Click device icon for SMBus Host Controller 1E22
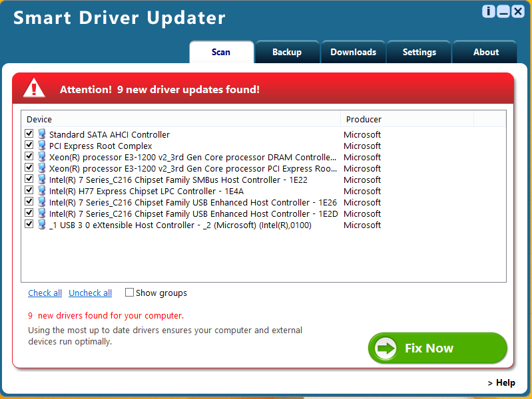This screenshot has height=399, width=532. point(42,179)
